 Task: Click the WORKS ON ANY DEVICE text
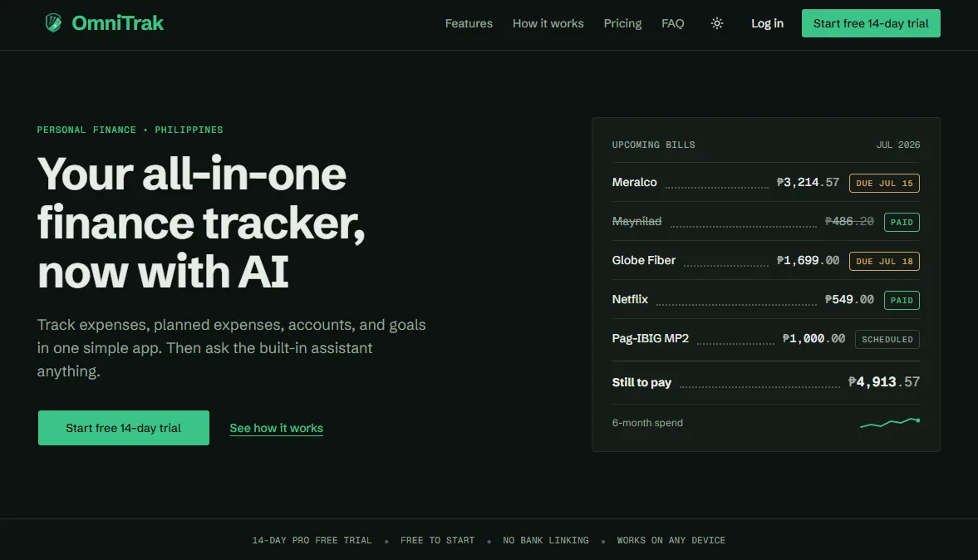coord(671,540)
